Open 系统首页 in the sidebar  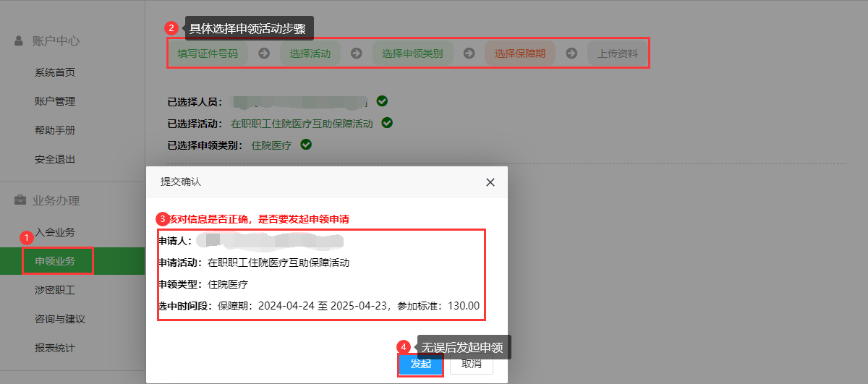(55, 72)
